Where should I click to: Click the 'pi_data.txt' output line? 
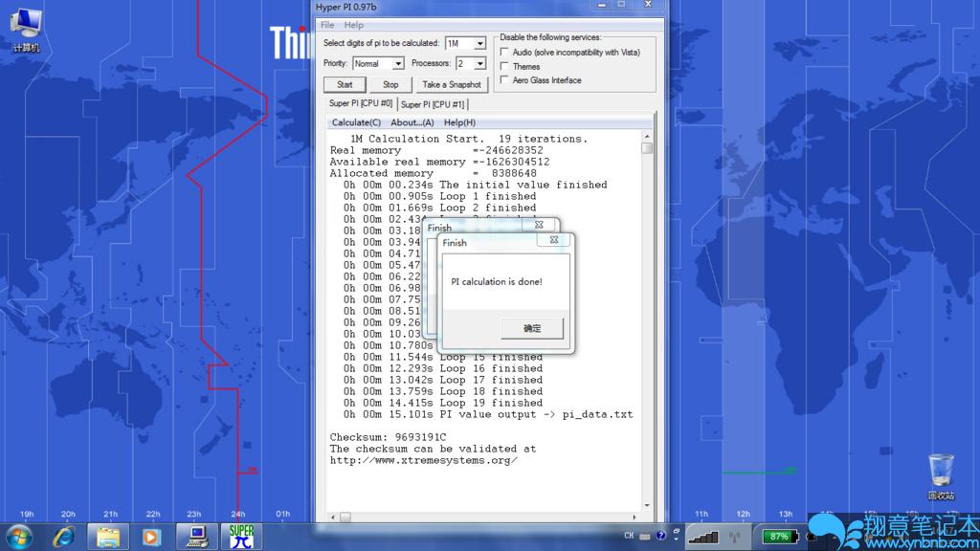click(487, 414)
